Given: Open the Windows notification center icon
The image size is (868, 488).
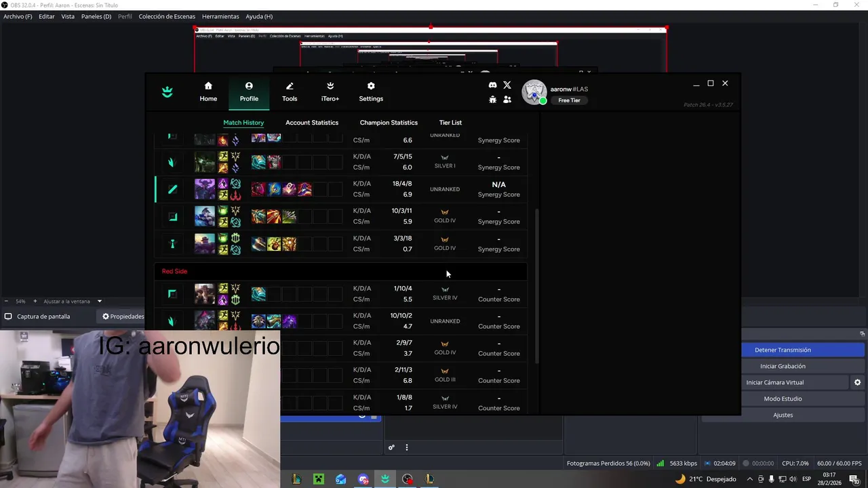Looking at the screenshot, I should (x=854, y=479).
